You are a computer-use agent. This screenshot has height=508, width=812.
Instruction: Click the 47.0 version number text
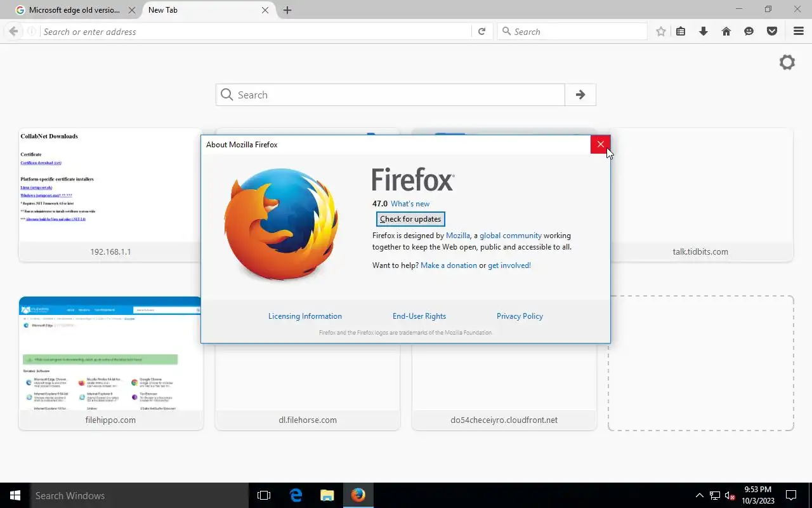point(380,204)
